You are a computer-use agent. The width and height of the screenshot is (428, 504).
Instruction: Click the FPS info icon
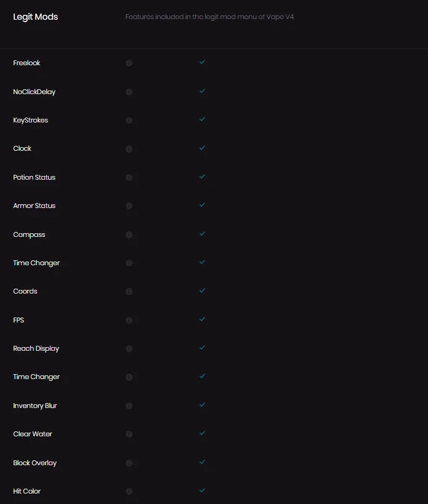click(129, 320)
